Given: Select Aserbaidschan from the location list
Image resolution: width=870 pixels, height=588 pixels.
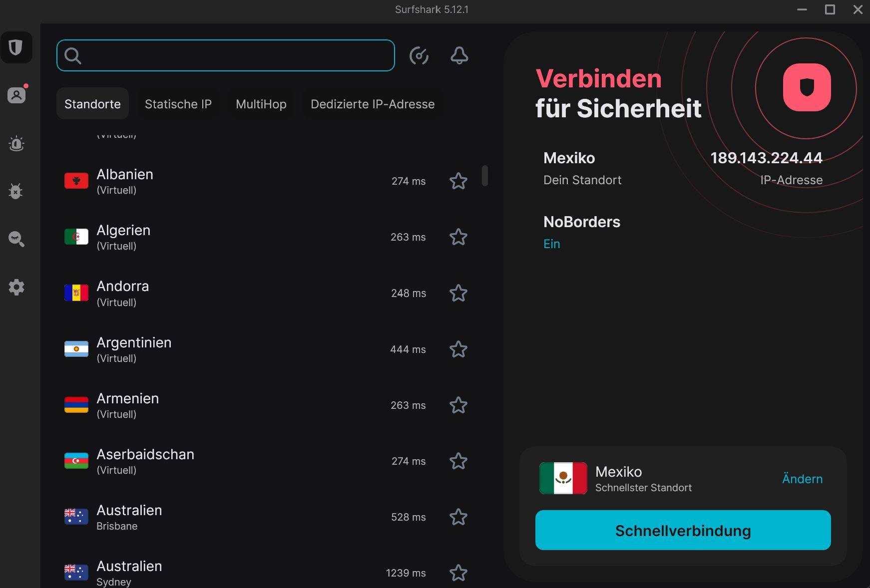Looking at the screenshot, I should tap(267, 461).
